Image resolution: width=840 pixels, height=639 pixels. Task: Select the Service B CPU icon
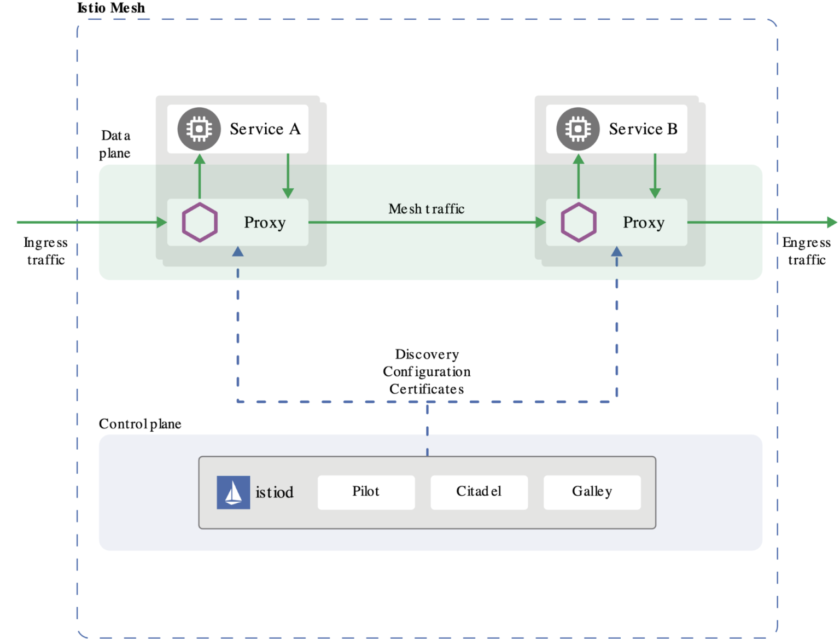577,129
